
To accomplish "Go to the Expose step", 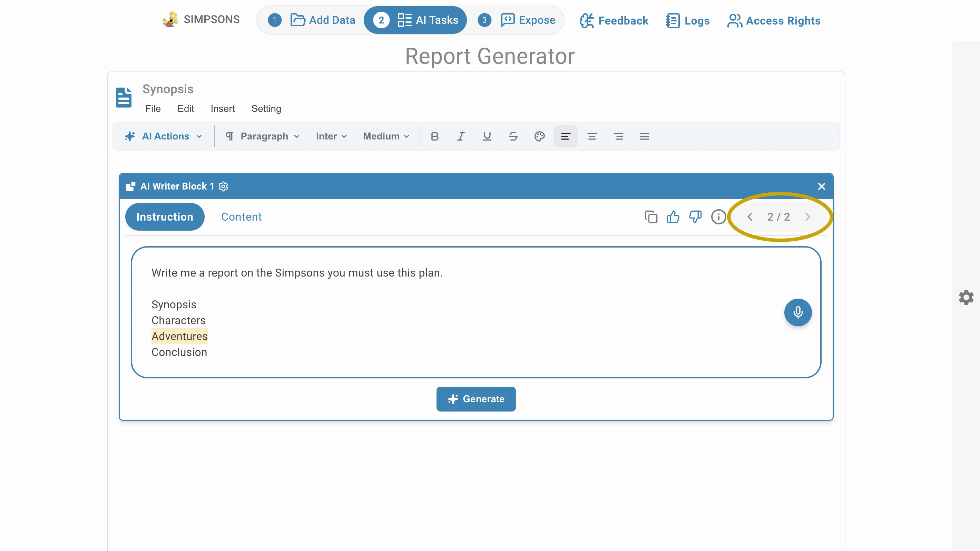I will [x=517, y=20].
